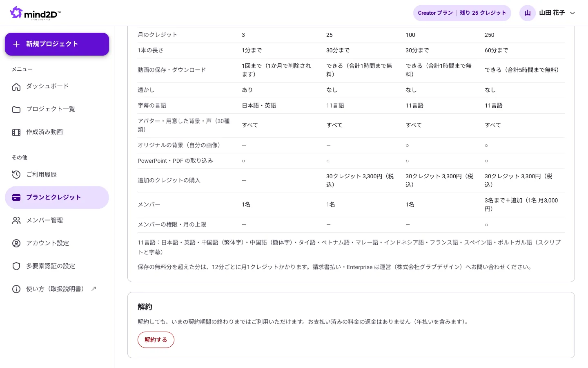Screen dimensions: 588x368
Task: Go to メンバー管理 in the sidebar
Action: point(57,220)
